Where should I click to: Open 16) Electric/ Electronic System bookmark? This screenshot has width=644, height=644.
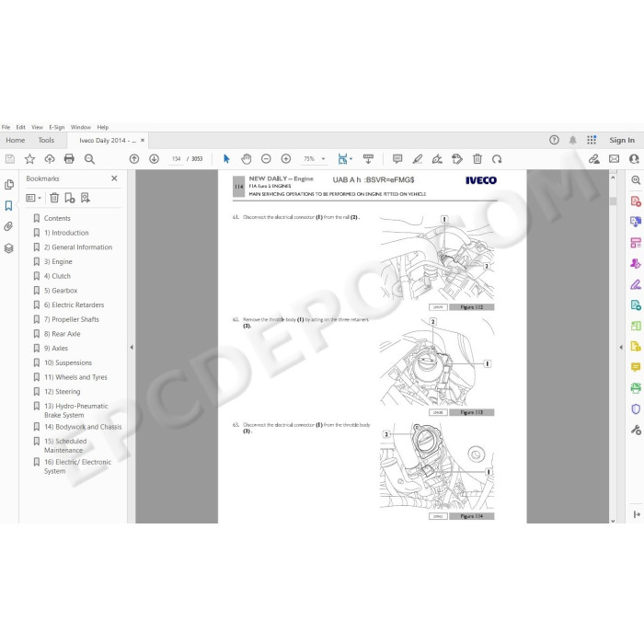pos(77,466)
